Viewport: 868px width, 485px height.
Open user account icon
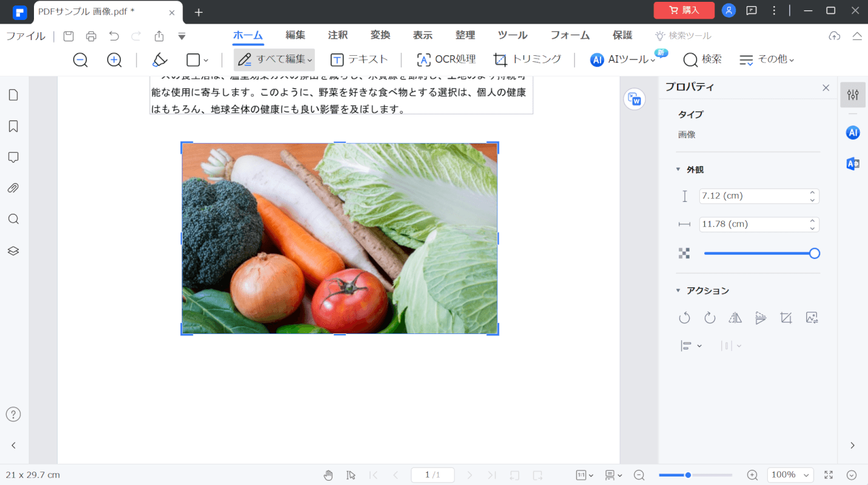point(729,10)
